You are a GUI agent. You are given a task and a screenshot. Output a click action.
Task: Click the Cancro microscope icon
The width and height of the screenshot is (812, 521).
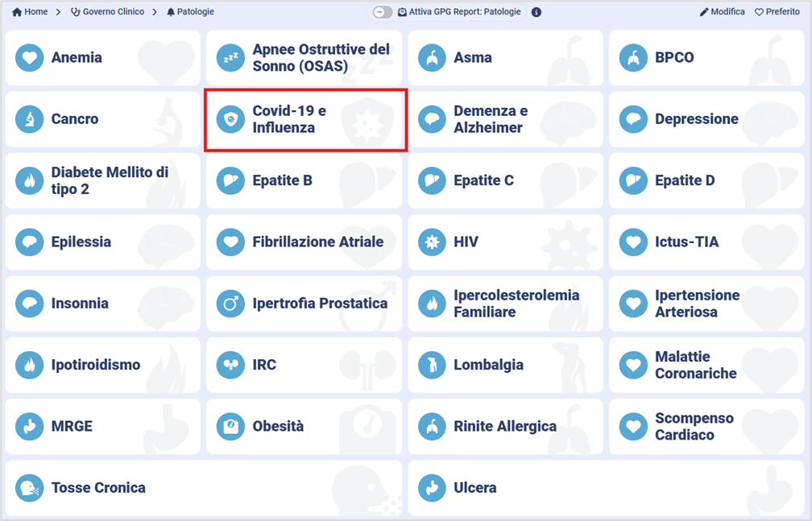(x=30, y=119)
